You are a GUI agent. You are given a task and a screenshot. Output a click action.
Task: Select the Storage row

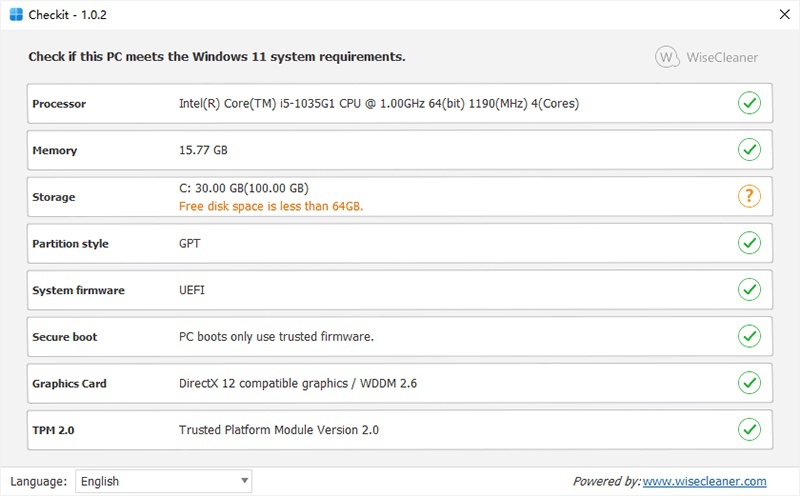[x=400, y=197]
